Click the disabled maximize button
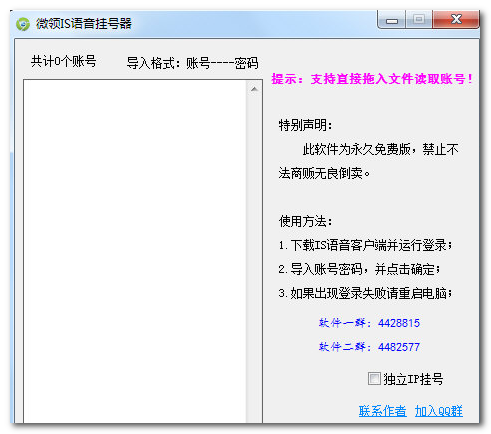 point(419,20)
